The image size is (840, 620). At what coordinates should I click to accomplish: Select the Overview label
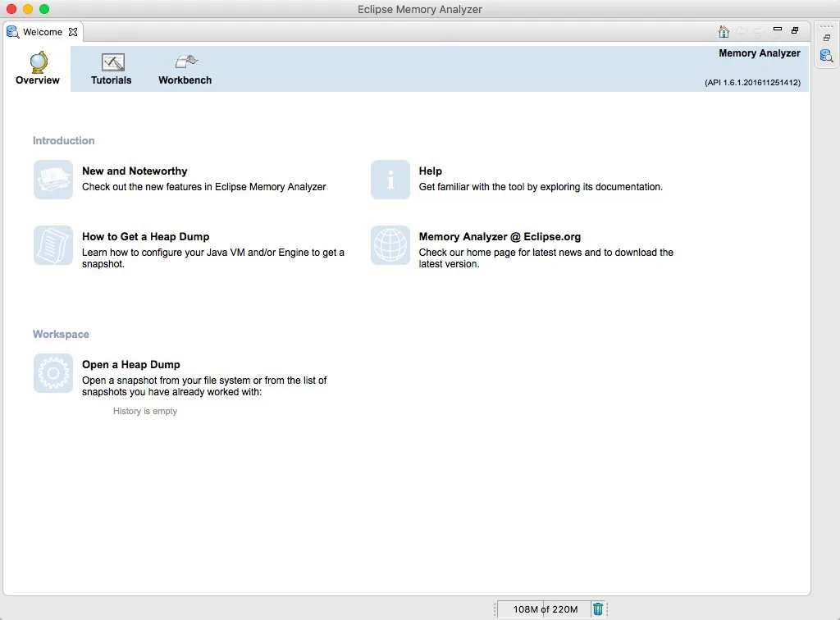pos(38,80)
